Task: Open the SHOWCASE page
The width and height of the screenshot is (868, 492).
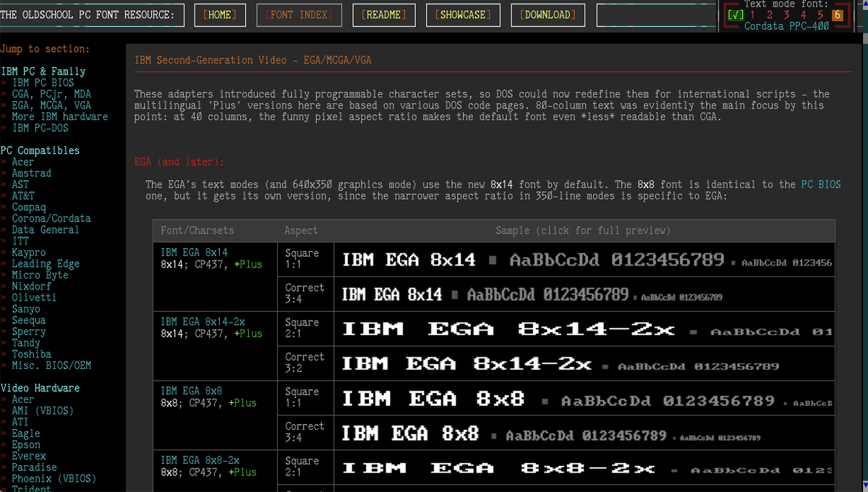Action: [463, 14]
